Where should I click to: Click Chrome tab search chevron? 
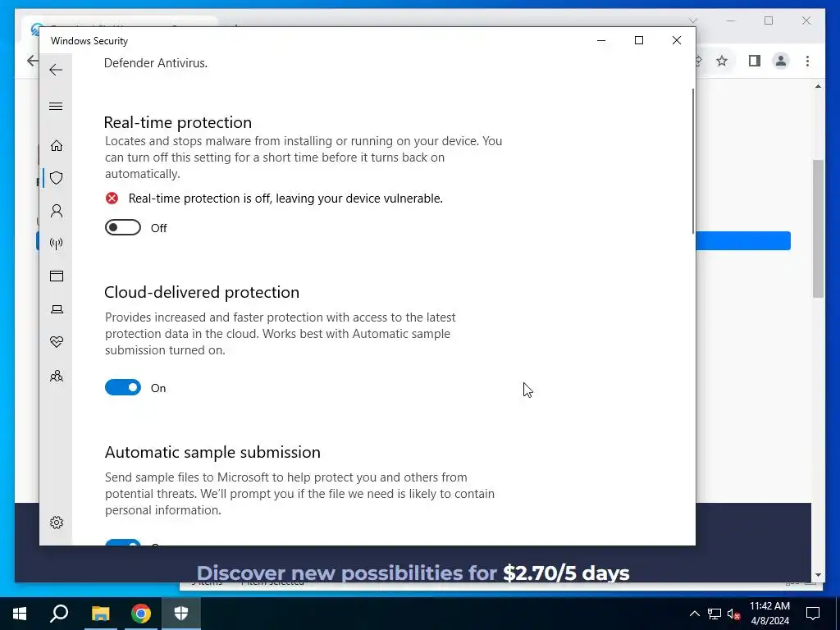click(x=693, y=21)
